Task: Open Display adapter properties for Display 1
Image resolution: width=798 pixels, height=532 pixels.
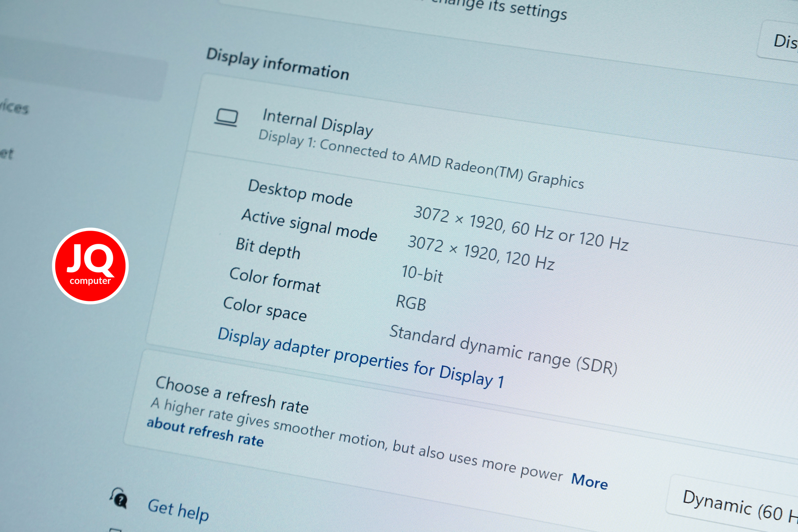Action: point(361,358)
